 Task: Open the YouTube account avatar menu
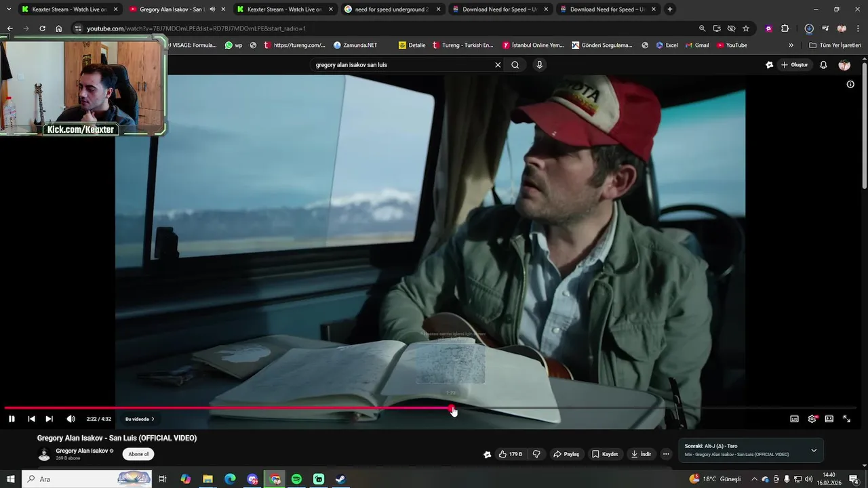pos(844,65)
